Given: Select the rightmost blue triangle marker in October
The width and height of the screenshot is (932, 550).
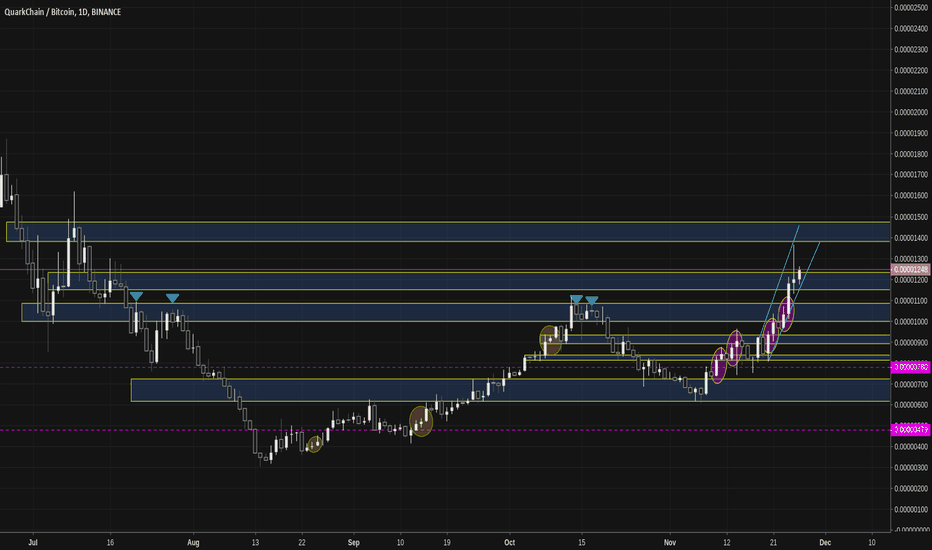Looking at the screenshot, I should [x=591, y=300].
